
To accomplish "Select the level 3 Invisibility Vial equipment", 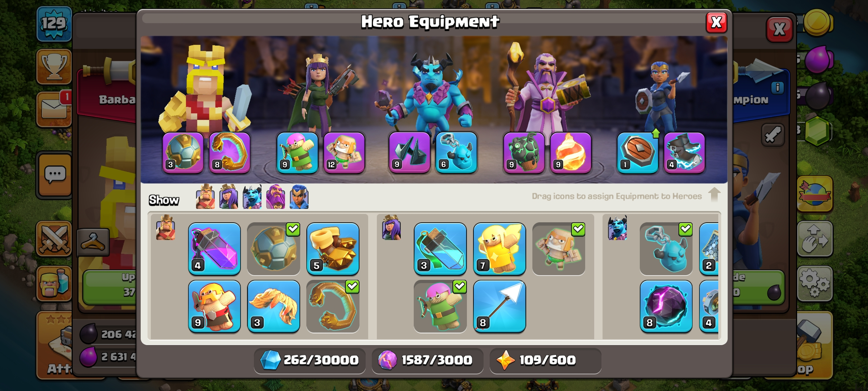I will click(x=440, y=249).
